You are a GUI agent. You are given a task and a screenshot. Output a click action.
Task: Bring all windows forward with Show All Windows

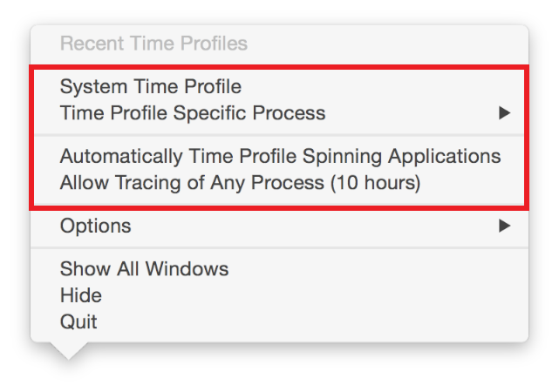[144, 268]
